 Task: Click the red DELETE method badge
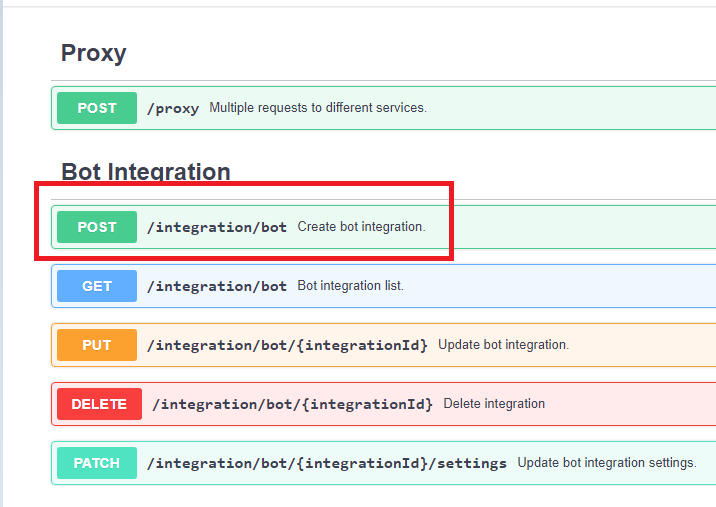[x=99, y=404]
